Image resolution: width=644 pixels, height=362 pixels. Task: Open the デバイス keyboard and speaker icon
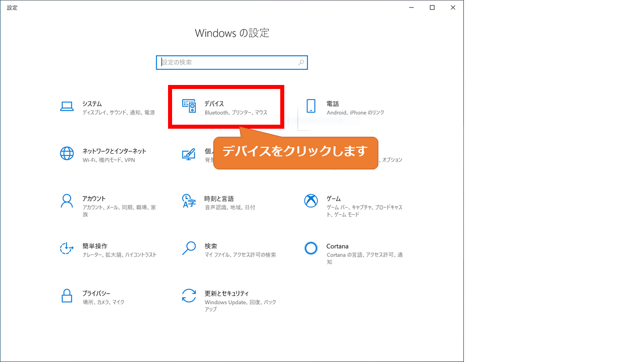click(189, 106)
